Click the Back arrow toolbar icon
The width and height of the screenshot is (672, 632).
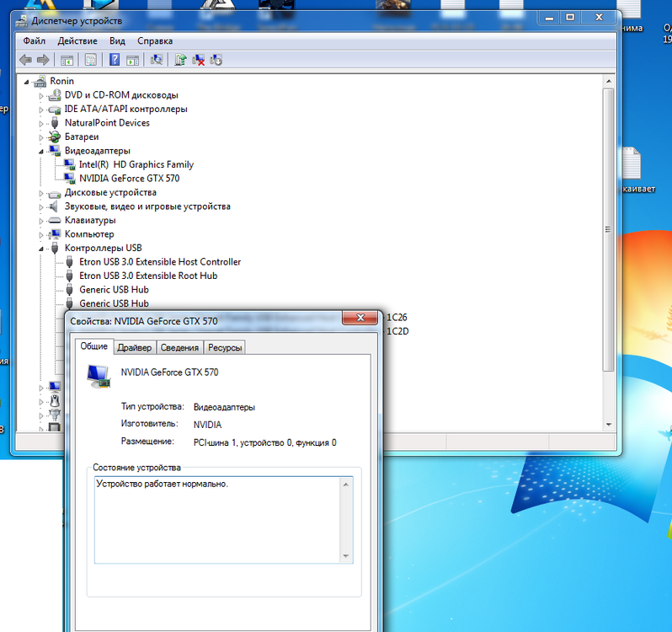(25, 60)
